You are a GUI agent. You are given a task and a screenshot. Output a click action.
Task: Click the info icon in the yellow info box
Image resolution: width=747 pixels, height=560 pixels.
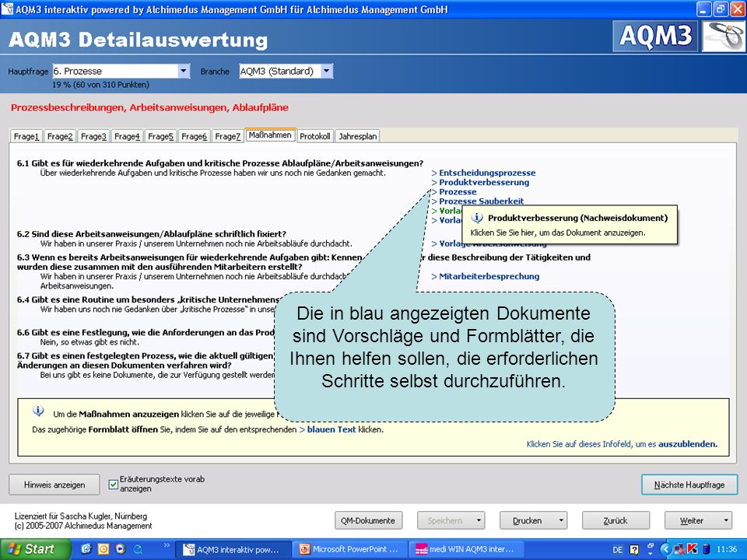(x=38, y=411)
